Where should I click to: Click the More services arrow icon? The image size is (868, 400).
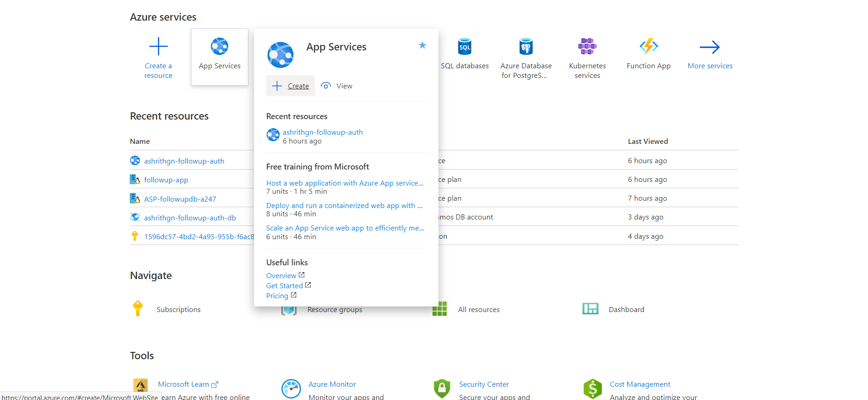[x=710, y=47]
